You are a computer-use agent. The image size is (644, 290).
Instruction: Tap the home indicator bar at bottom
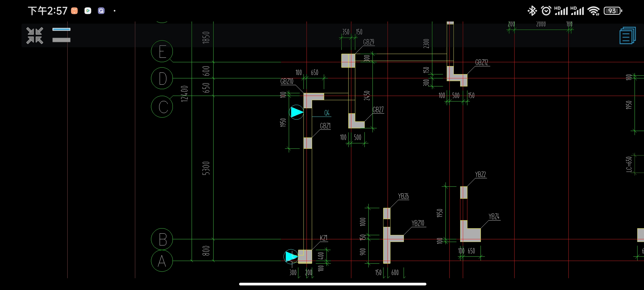pyautogui.click(x=333, y=284)
